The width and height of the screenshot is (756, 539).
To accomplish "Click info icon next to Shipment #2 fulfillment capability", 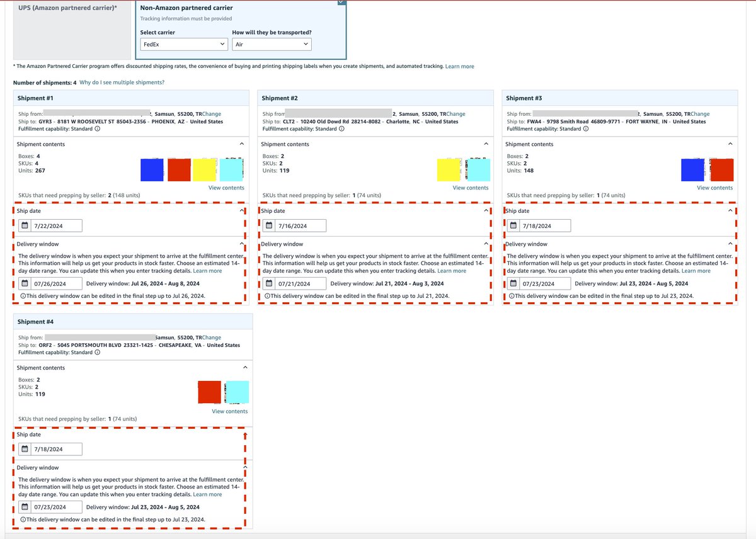I will pyautogui.click(x=341, y=129).
